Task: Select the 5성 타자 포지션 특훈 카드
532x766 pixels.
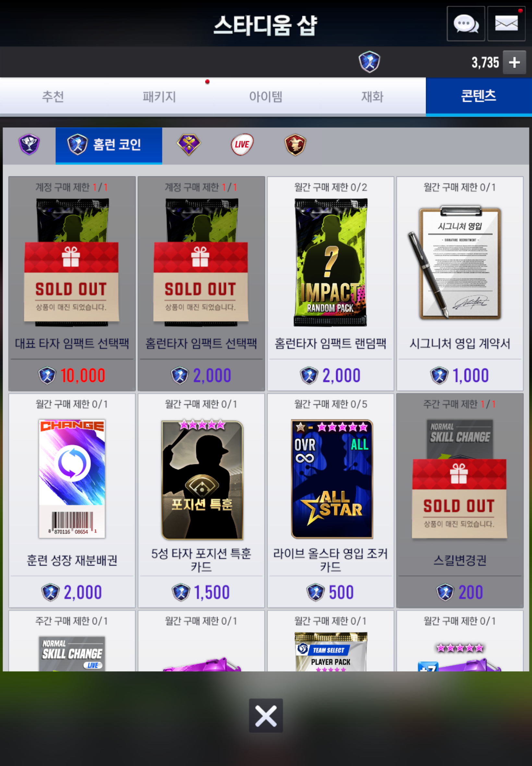Action: pos(201,500)
